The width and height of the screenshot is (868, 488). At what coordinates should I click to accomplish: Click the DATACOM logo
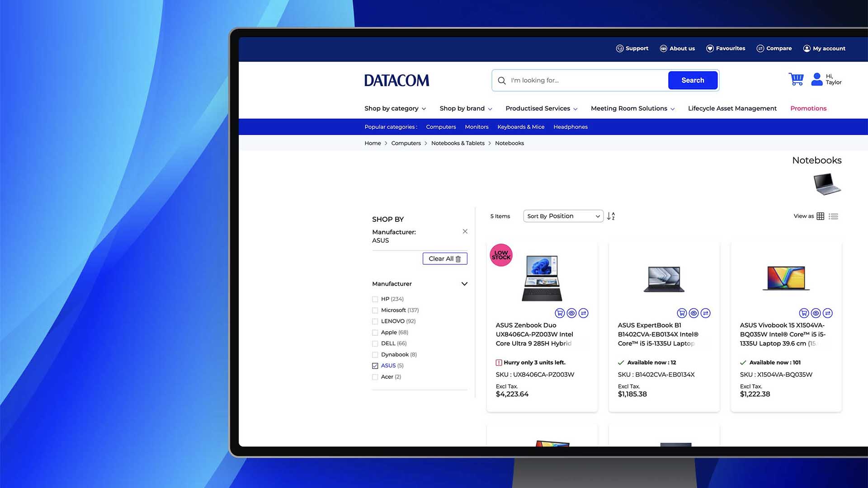coord(396,80)
